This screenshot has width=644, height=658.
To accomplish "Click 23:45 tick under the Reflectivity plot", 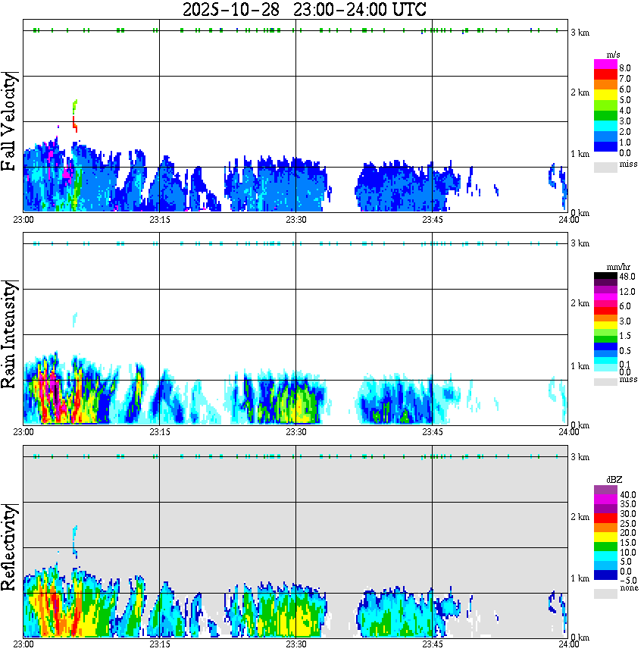I will tap(433, 644).
